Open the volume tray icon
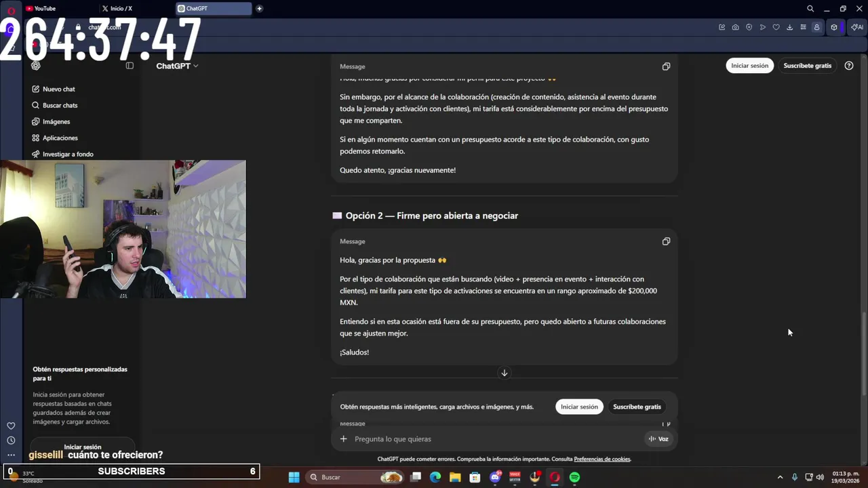Image resolution: width=868 pixels, height=488 pixels. point(820,477)
